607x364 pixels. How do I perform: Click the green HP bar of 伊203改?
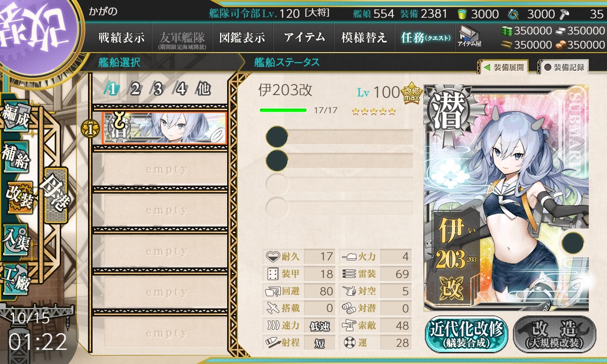click(283, 110)
